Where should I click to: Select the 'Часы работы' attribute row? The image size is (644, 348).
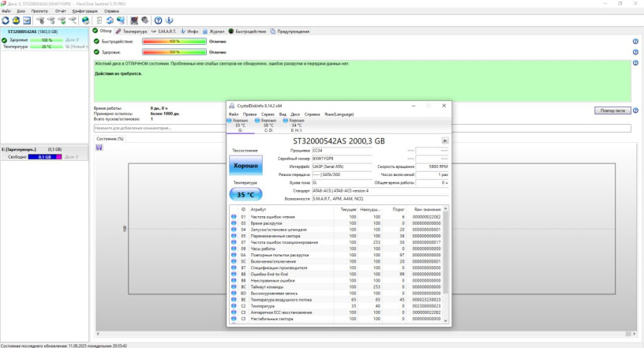[336, 249]
